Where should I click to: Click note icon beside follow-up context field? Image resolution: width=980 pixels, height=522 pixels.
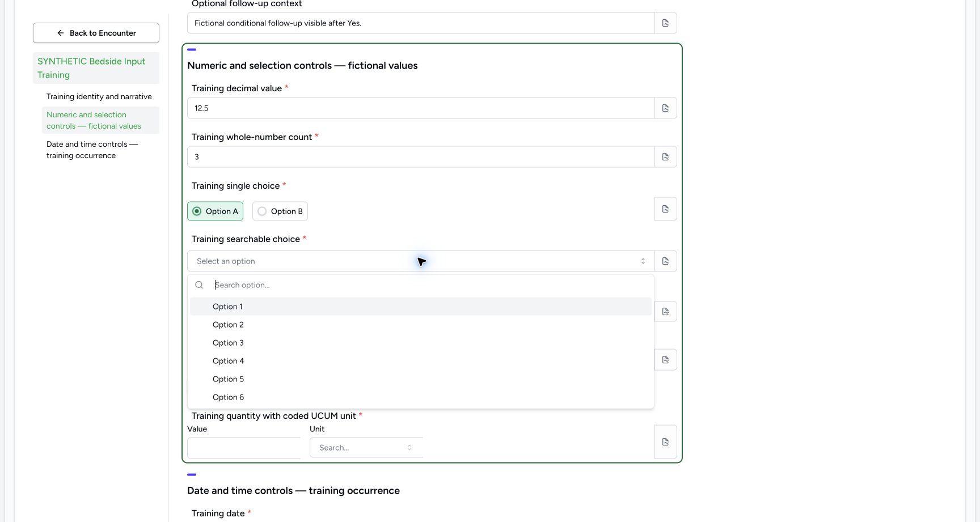pyautogui.click(x=666, y=23)
